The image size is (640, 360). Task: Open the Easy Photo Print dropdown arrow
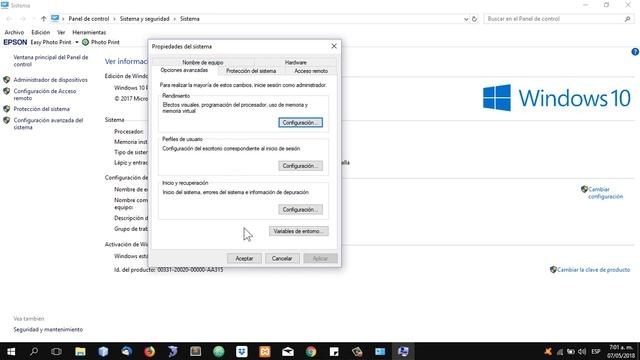coord(77,42)
